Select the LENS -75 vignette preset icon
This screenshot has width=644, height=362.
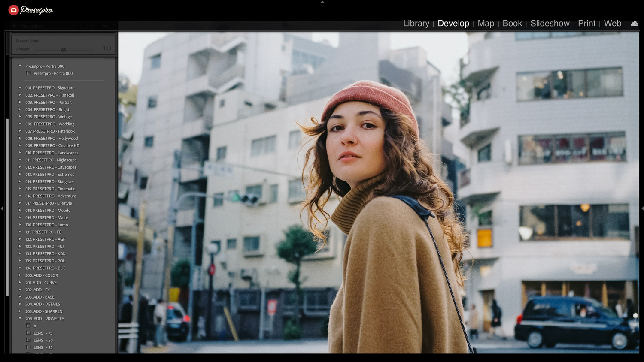(28, 333)
